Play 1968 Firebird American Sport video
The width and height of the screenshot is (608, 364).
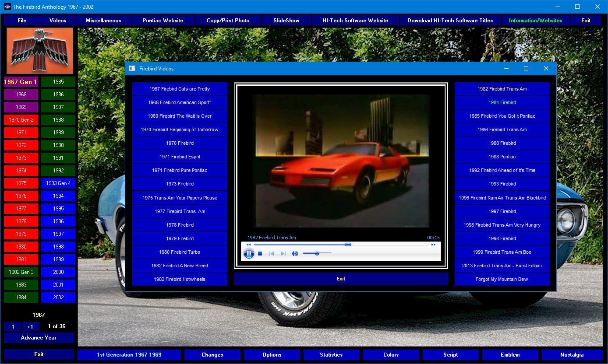tap(180, 102)
